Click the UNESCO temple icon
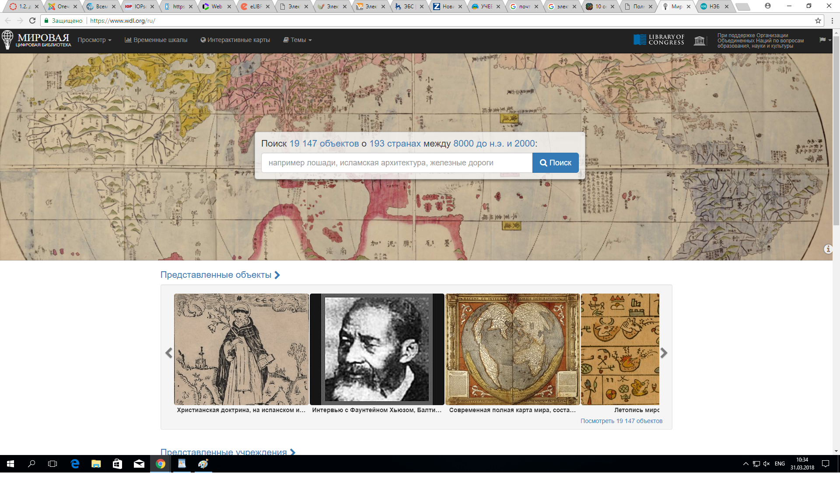 pos(700,41)
